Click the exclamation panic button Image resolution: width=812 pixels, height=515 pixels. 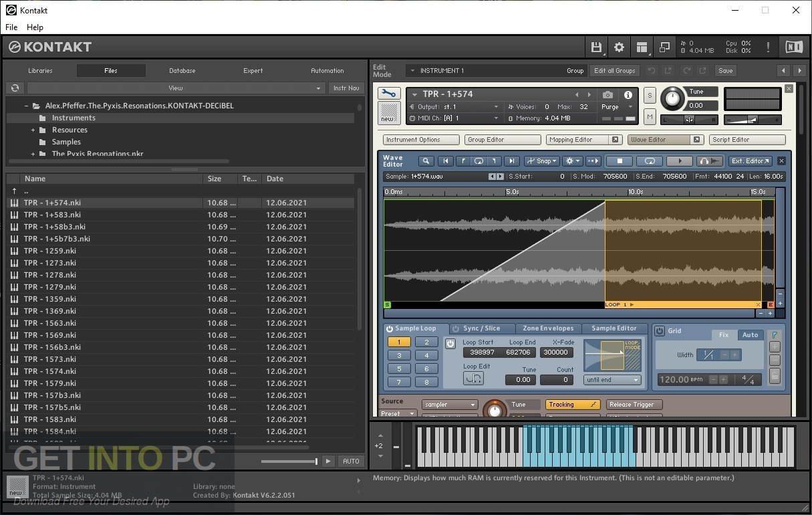[768, 47]
